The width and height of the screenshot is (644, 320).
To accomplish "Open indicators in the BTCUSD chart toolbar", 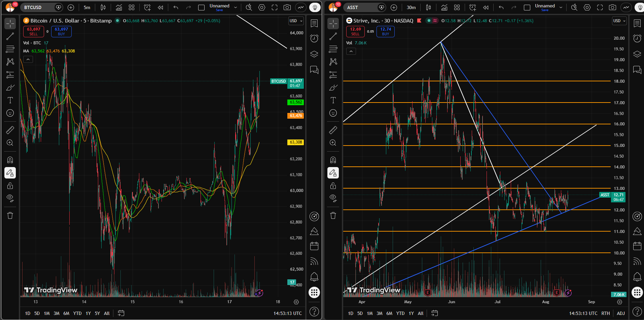I will pyautogui.click(x=119, y=7).
